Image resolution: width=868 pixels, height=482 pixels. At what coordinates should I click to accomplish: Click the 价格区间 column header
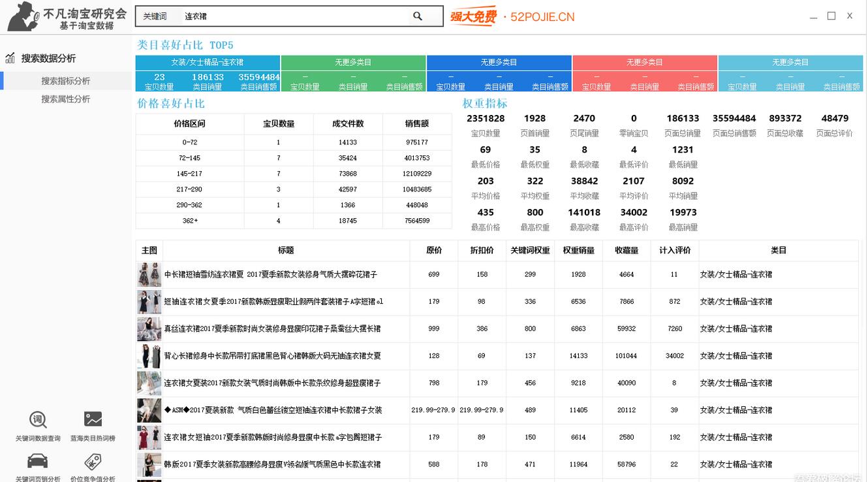(x=190, y=123)
